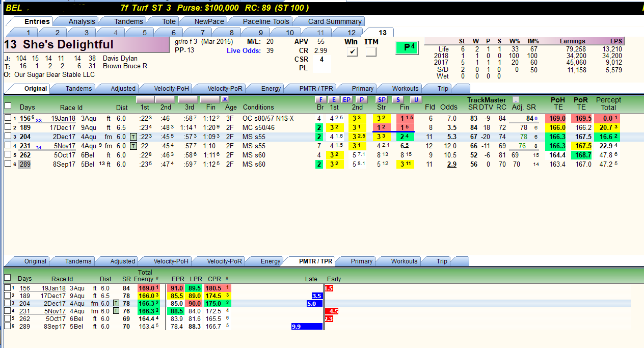Click the SP button above the Str column
Viewport: 644px width, 348px height.
click(x=382, y=99)
